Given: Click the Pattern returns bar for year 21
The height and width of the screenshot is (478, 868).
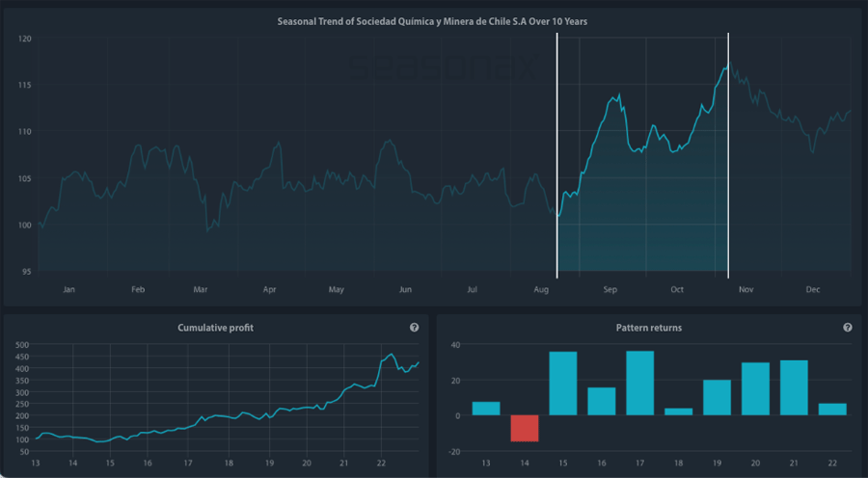Looking at the screenshot, I should 794,387.
